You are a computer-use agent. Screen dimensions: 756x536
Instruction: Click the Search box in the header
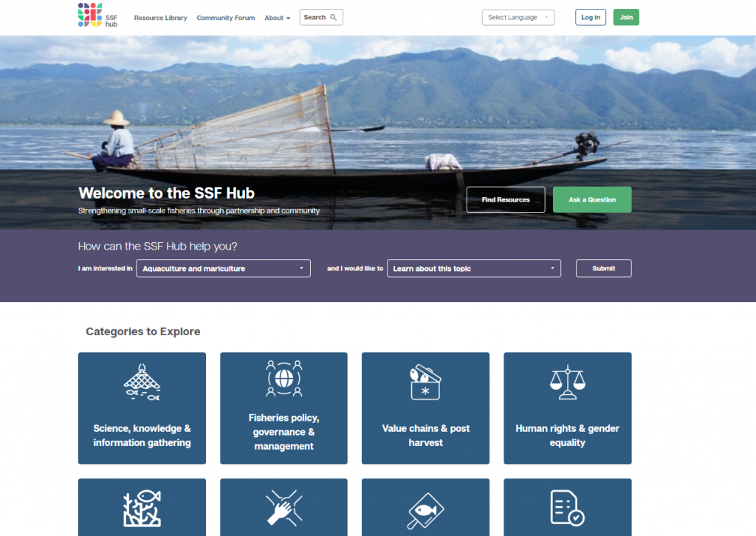[x=321, y=18]
